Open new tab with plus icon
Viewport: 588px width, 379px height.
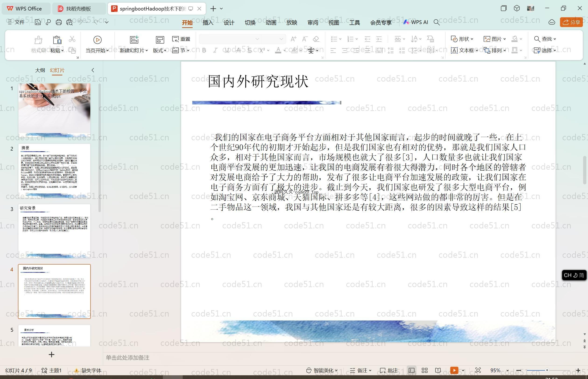[213, 9]
